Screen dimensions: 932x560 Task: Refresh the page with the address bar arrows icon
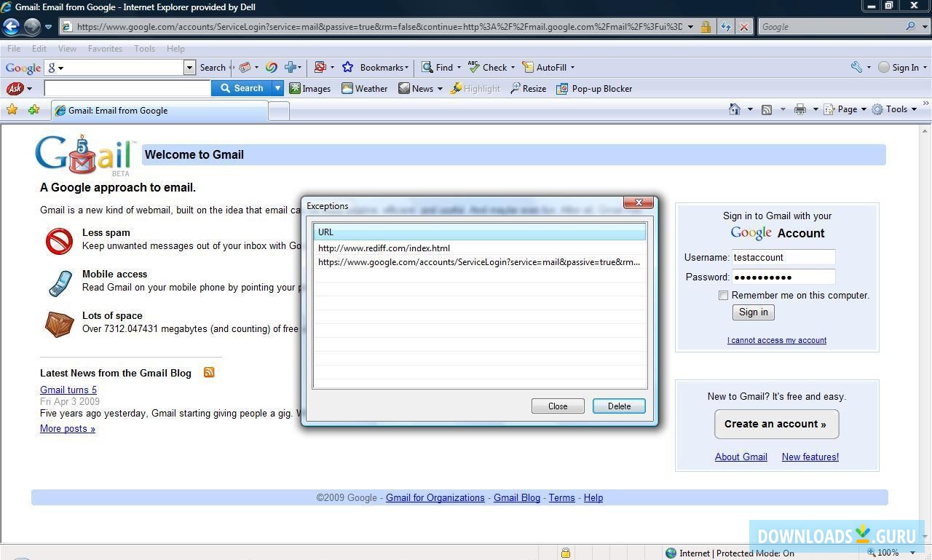pos(726,27)
